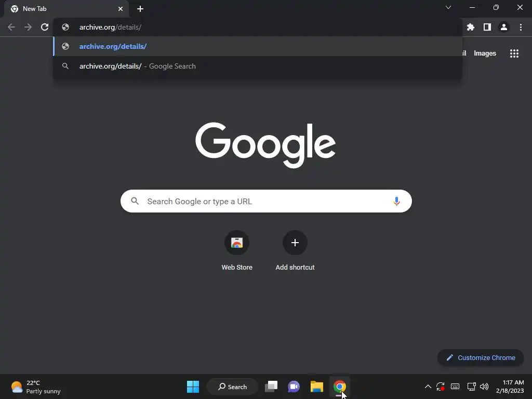This screenshot has height=399, width=532.
Task: Click the globe icon in address bar
Action: (65, 27)
